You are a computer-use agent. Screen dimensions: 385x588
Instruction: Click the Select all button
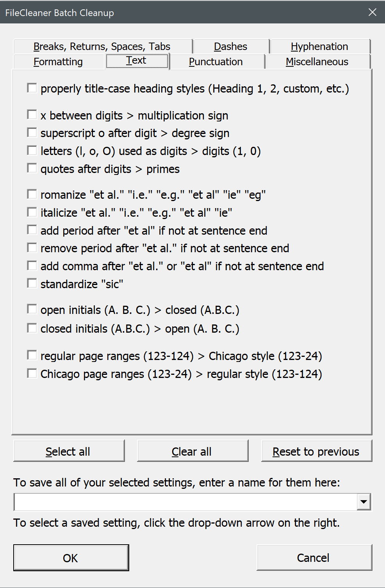pos(68,451)
